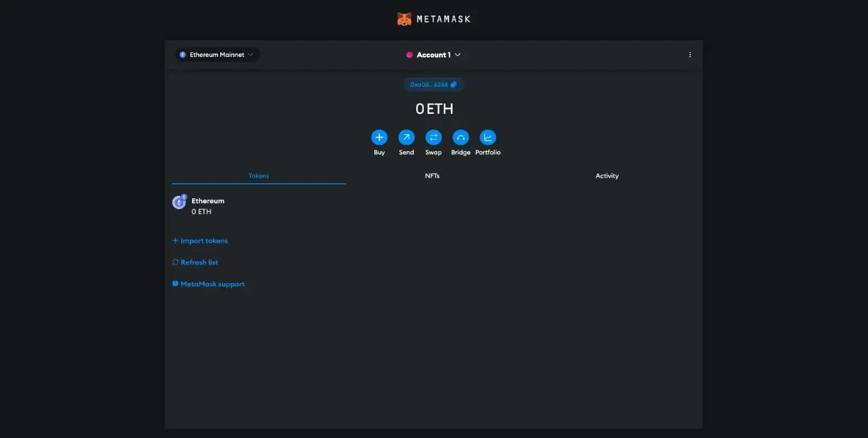Switch to the NFTs tab
This screenshot has width=868, height=438.
click(x=432, y=176)
